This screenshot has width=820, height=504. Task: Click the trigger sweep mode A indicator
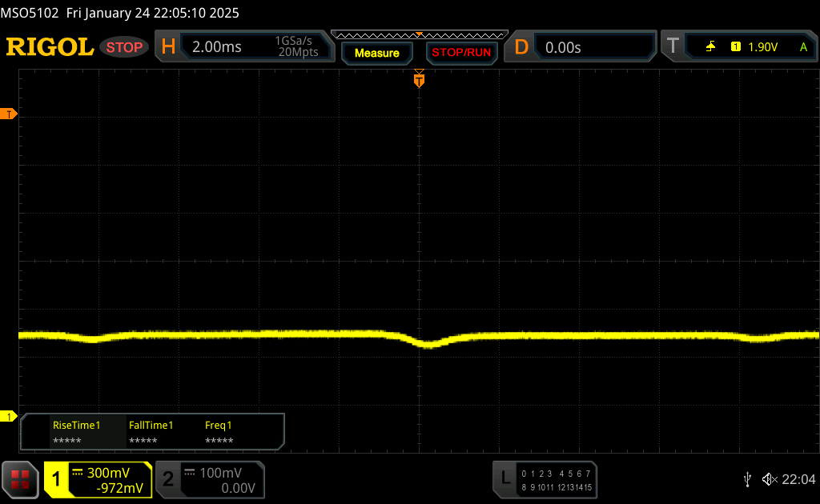(803, 47)
